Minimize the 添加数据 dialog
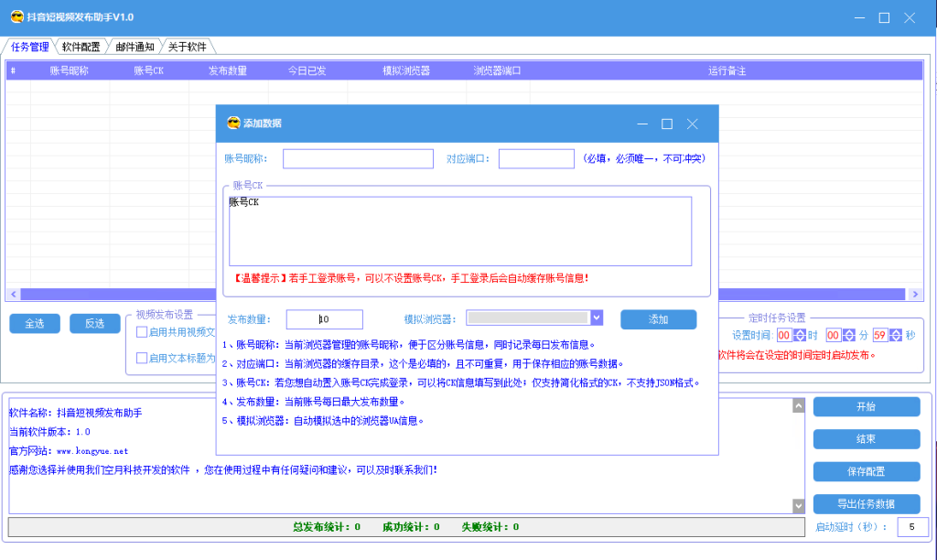Image resolution: width=937 pixels, height=560 pixels. pyautogui.click(x=642, y=124)
